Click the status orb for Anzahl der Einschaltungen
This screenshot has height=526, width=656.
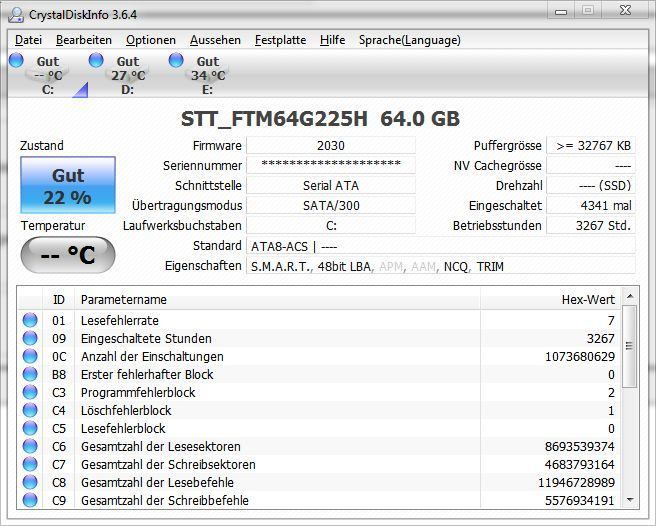pos(30,356)
